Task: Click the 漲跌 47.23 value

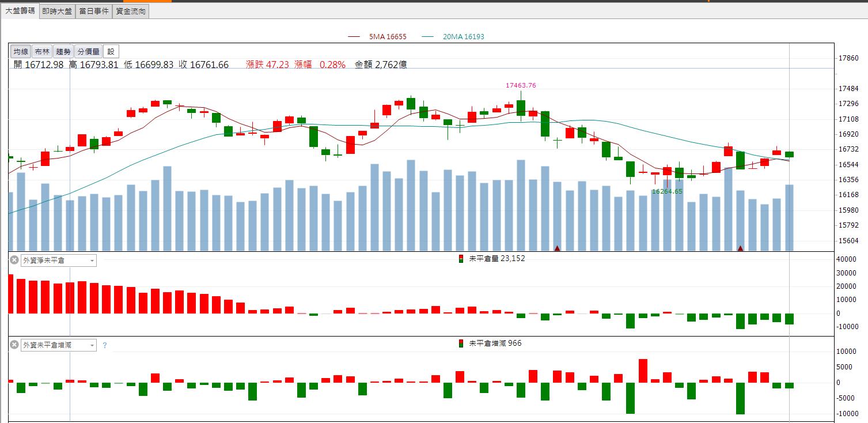Action: pyautogui.click(x=268, y=65)
